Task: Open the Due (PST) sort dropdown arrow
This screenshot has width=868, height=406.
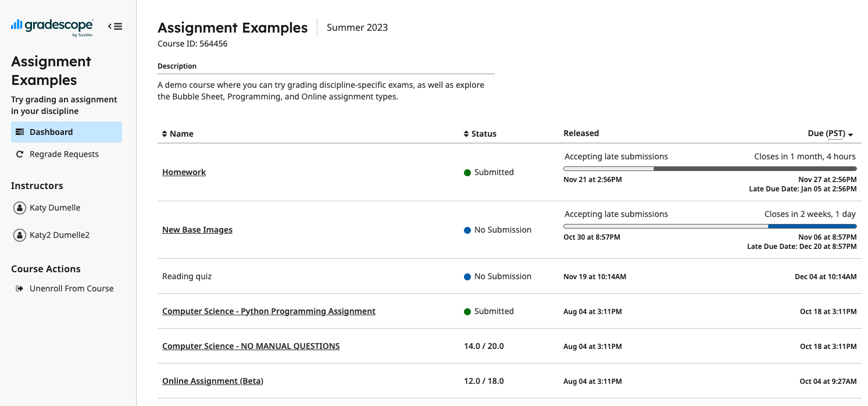Action: click(851, 134)
